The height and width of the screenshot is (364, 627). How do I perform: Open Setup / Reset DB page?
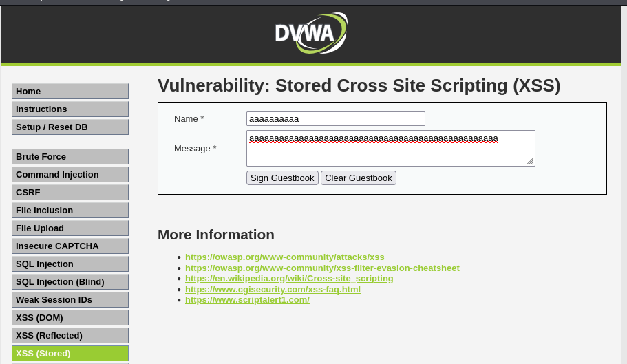point(70,127)
